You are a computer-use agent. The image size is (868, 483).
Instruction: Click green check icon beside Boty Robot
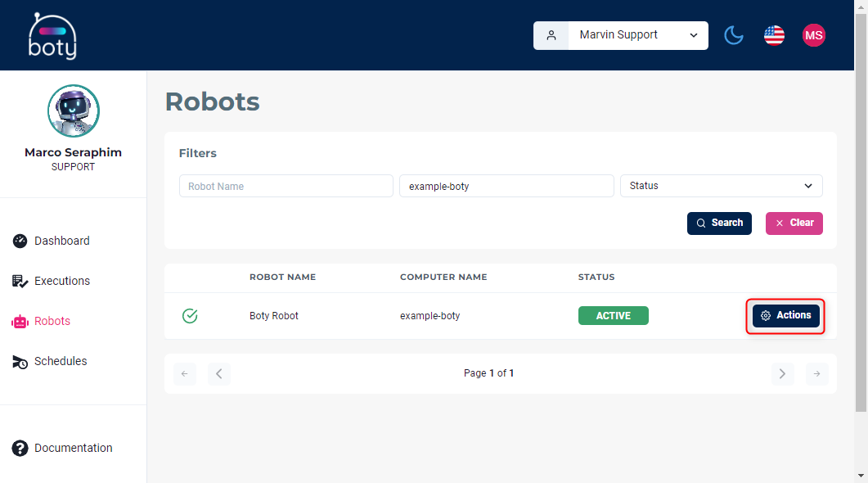pos(190,316)
